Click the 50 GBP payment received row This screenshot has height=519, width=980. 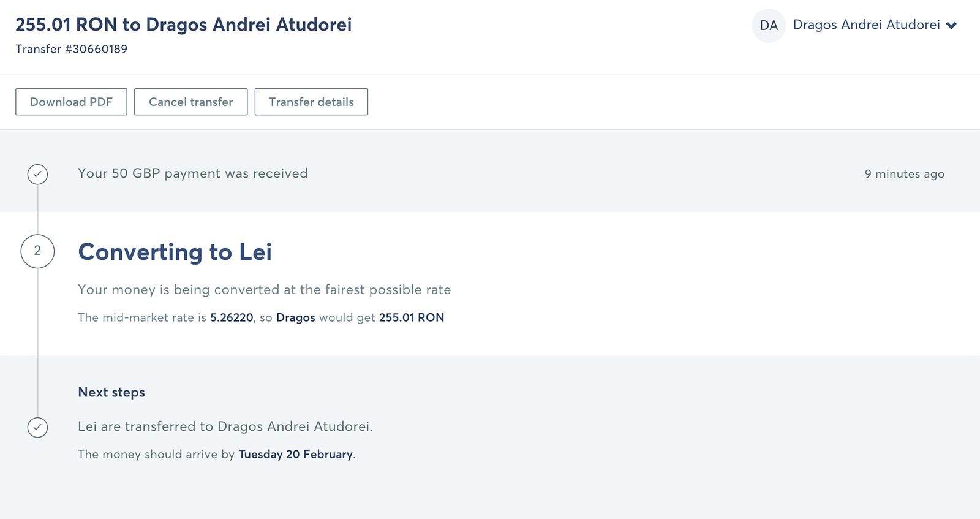point(490,173)
